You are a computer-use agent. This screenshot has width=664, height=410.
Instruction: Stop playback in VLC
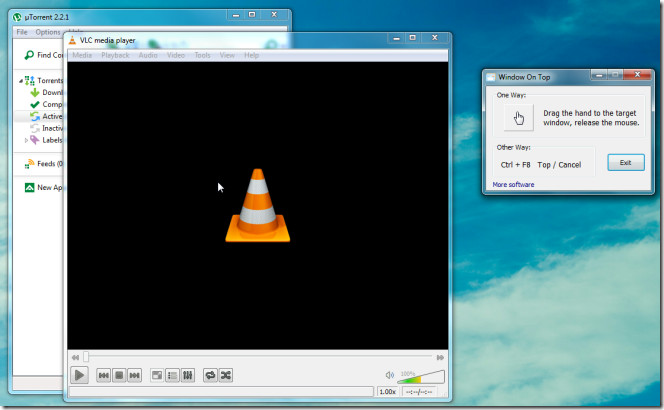119,375
